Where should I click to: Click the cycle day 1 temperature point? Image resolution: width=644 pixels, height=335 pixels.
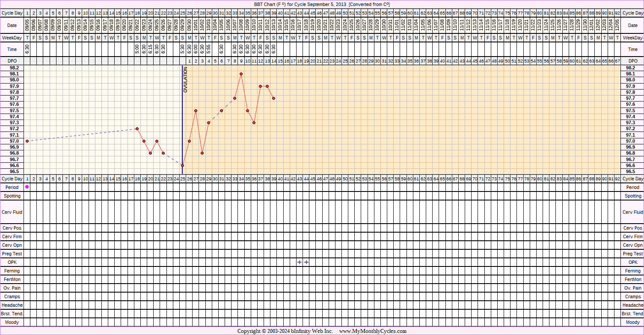(x=27, y=141)
